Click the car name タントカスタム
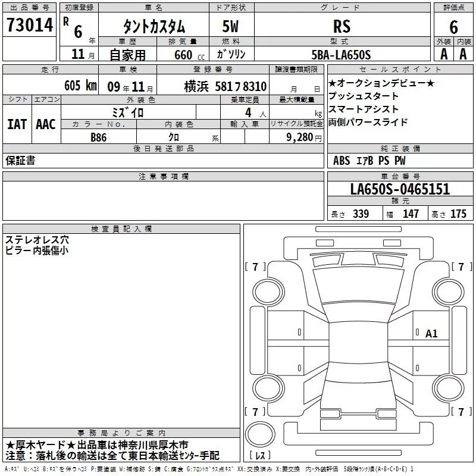This screenshot has width=476, height=476. pyautogui.click(x=154, y=27)
